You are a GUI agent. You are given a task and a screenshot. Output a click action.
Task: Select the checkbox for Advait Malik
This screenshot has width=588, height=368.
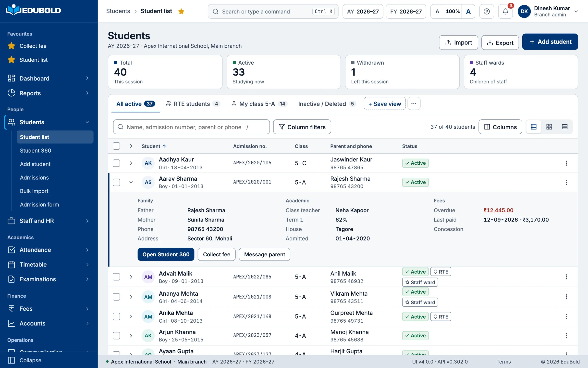[x=116, y=277]
